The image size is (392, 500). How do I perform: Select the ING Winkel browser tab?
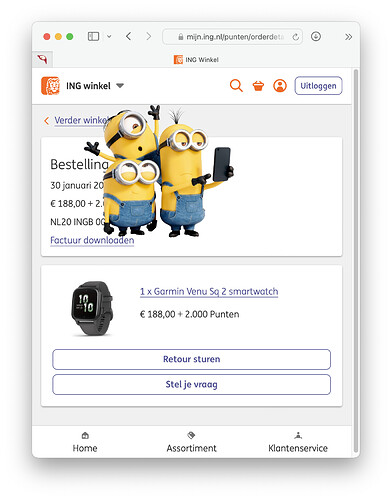tap(196, 60)
